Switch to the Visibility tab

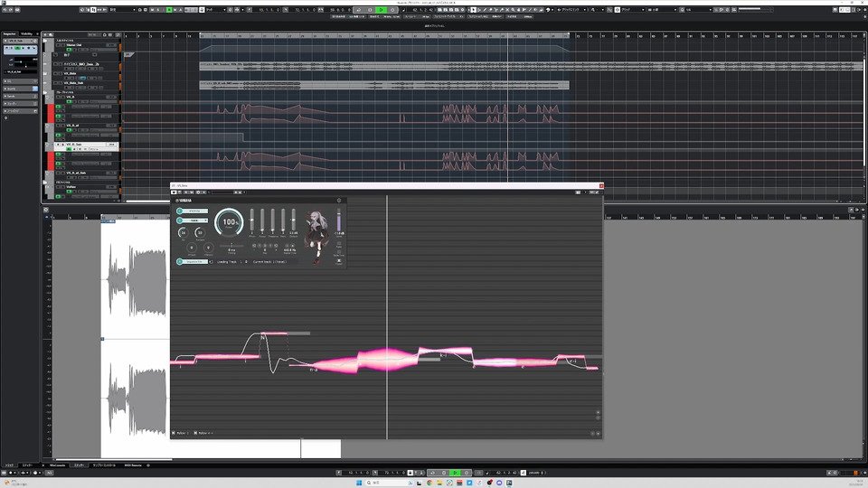point(26,33)
